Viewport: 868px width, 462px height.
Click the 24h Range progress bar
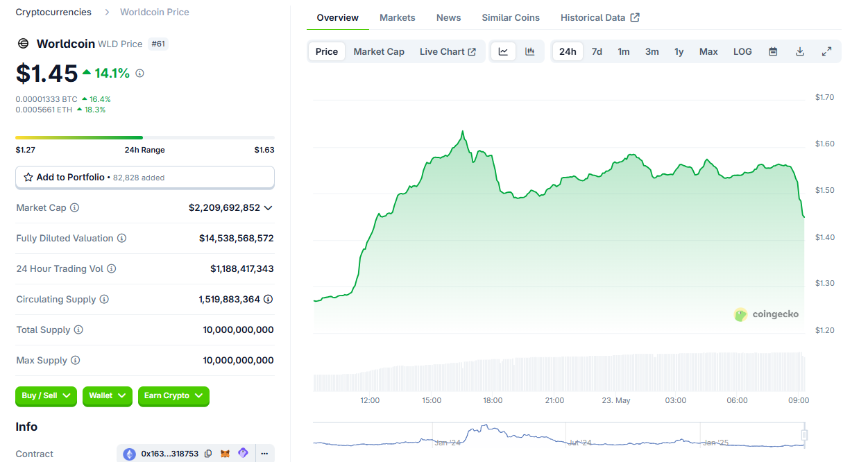pyautogui.click(x=145, y=137)
